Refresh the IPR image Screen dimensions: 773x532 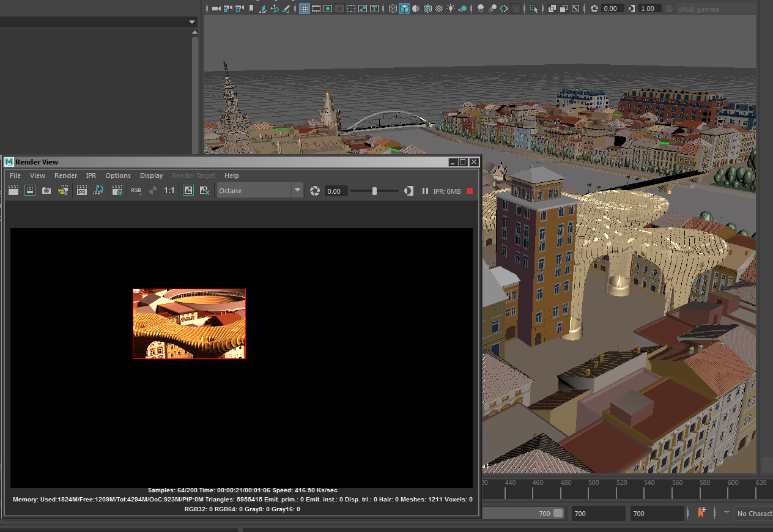coord(98,191)
